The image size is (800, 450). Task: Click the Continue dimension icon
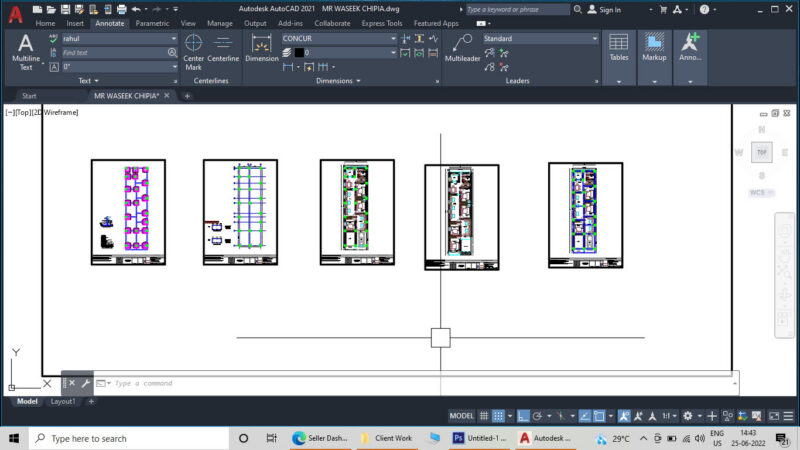tap(323, 67)
